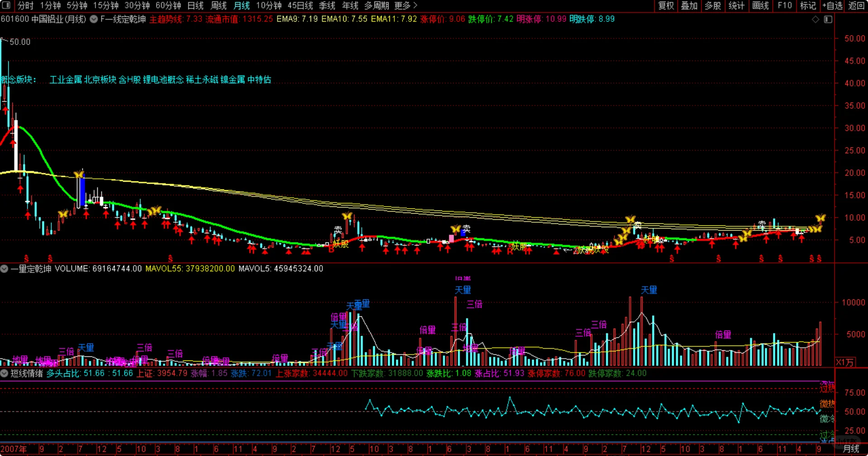Select the 45日线 period tab

tap(300, 5)
